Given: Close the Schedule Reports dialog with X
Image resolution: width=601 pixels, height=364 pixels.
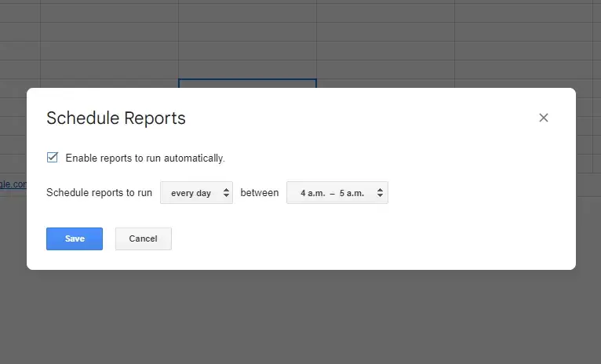Looking at the screenshot, I should click(x=543, y=118).
